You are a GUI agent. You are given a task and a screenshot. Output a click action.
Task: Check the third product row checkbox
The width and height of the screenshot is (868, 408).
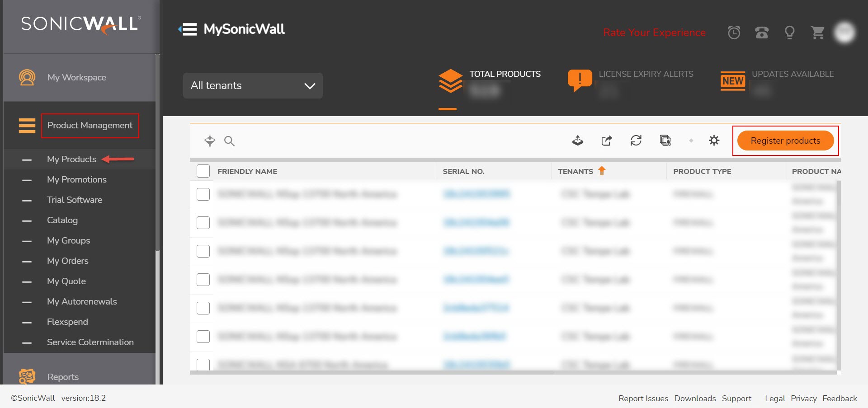203,251
